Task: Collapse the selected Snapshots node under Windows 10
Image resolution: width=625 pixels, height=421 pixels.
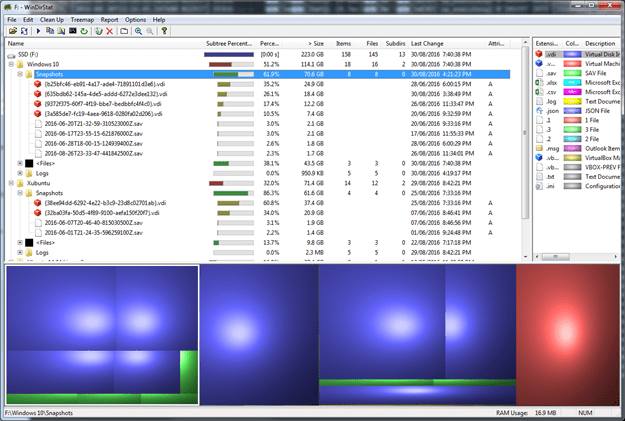Action: (20, 74)
